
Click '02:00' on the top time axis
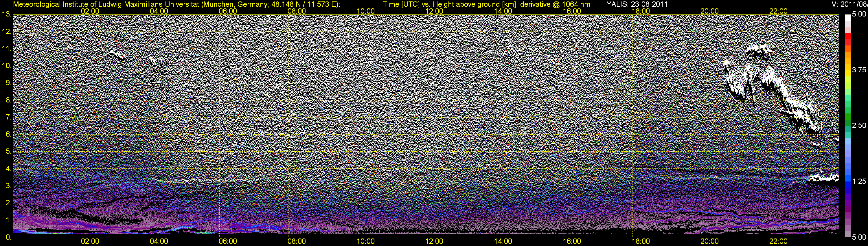(90, 11)
